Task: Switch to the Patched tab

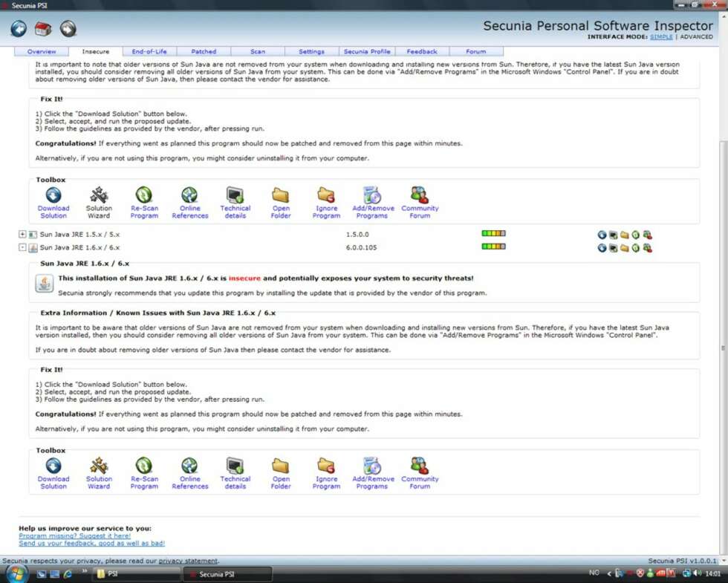Action: point(204,51)
